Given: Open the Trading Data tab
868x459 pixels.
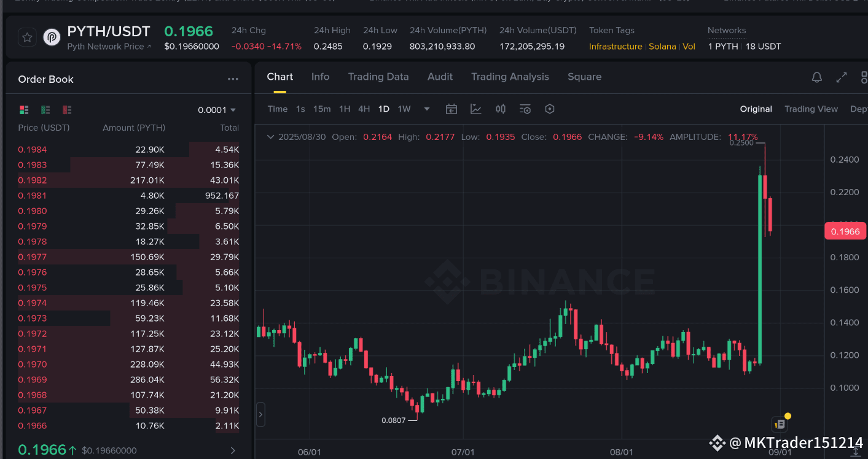Looking at the screenshot, I should point(378,77).
